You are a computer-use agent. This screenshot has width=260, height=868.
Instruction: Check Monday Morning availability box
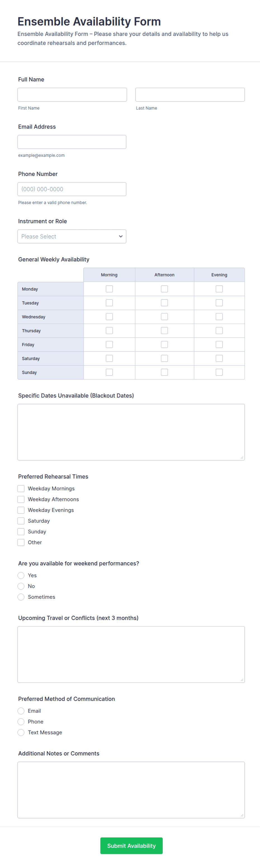tap(109, 289)
